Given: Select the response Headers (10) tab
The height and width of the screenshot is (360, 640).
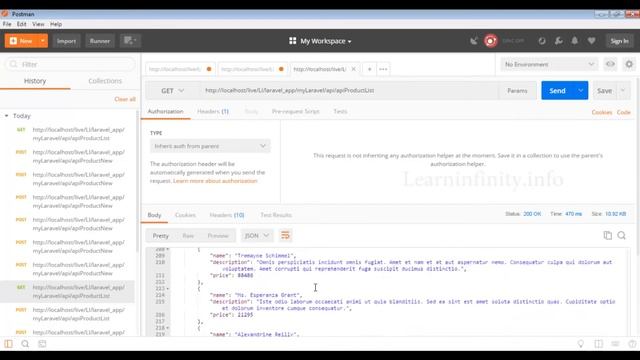Looking at the screenshot, I should point(227,215).
